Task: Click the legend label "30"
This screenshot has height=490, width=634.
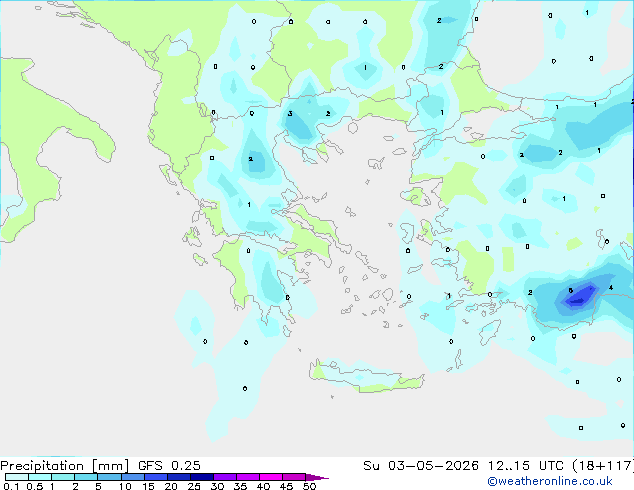Action: (217, 486)
